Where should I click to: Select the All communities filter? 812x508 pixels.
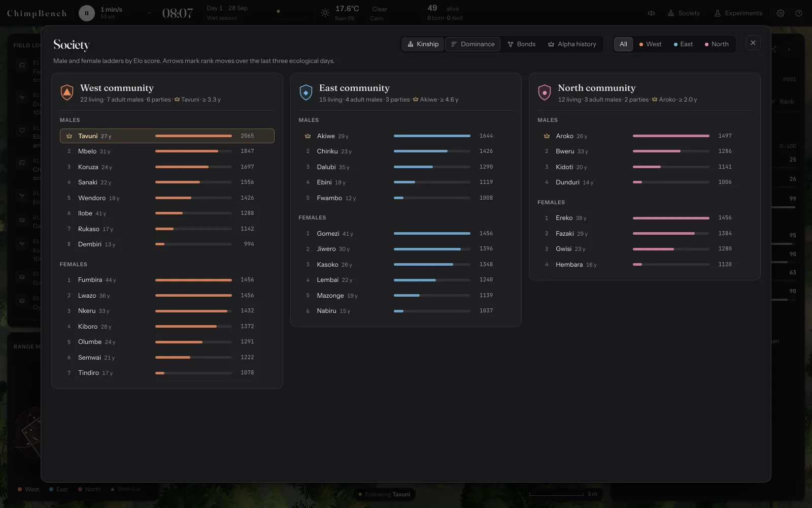(623, 44)
